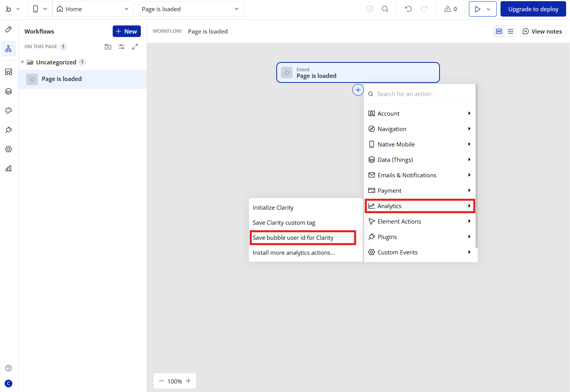Viewport: 570px width, 392px height.
Task: Click the help question mark icon
Action: (x=8, y=368)
